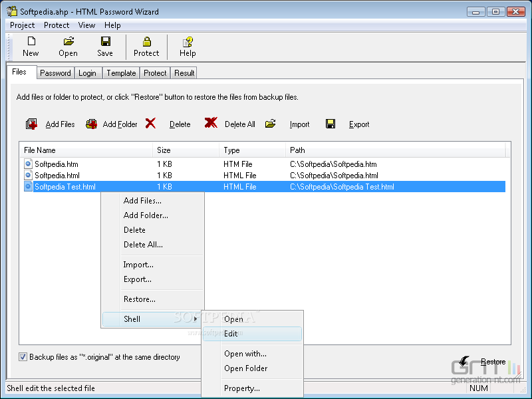This screenshot has width=532, height=399.
Task: Select Open with... in Shell submenu
Action: [252, 354]
